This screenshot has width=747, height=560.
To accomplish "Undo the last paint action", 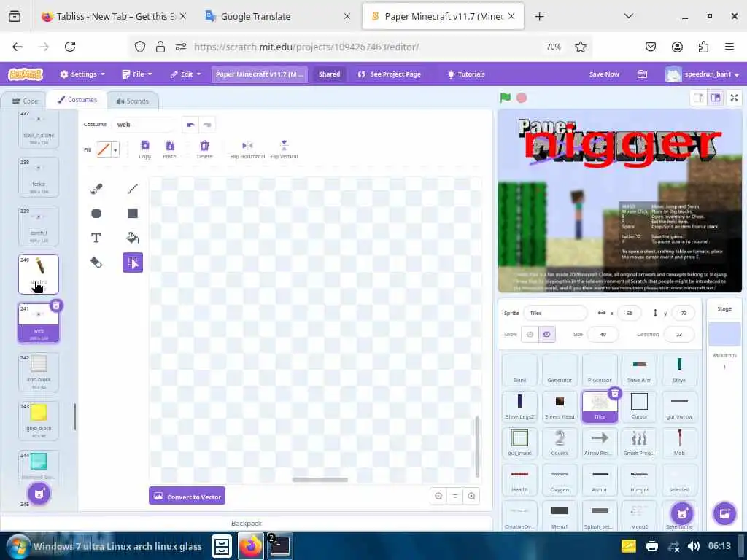I will click(x=190, y=124).
